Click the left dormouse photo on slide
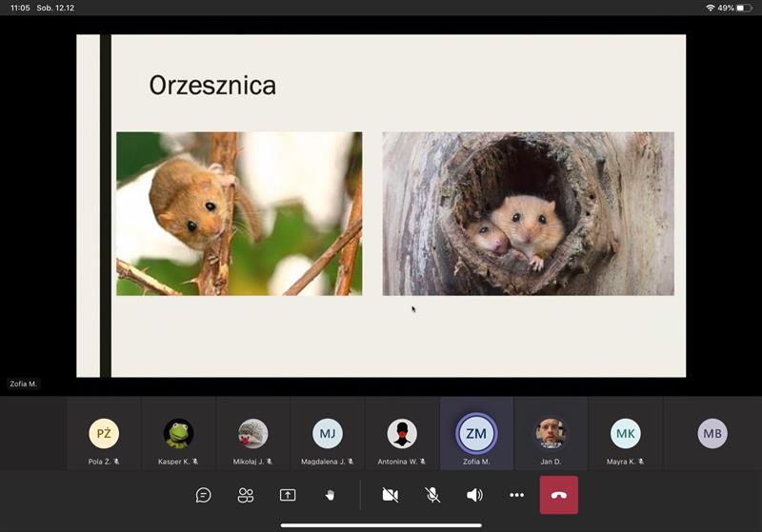 click(239, 213)
